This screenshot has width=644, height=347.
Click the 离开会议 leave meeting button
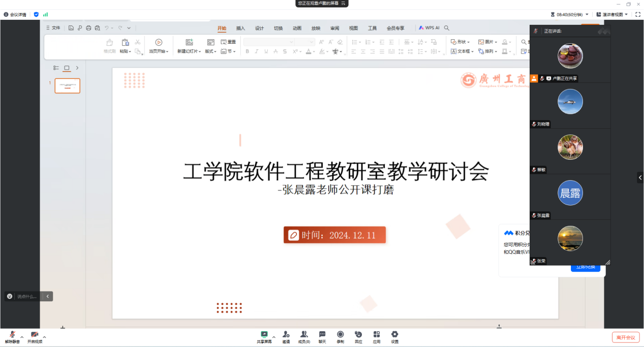(x=626, y=337)
